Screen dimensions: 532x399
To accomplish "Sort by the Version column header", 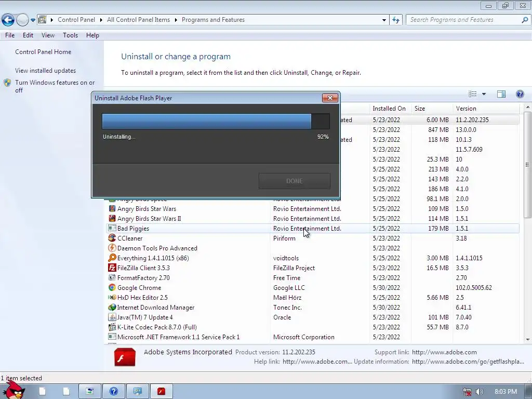I will tap(486, 109).
